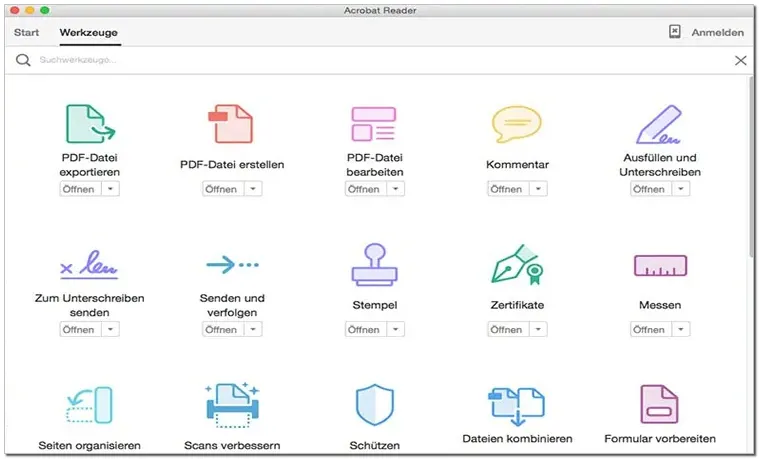This screenshot has height=459, width=759.
Task: Click the Zertifikate label text
Action: (517, 305)
